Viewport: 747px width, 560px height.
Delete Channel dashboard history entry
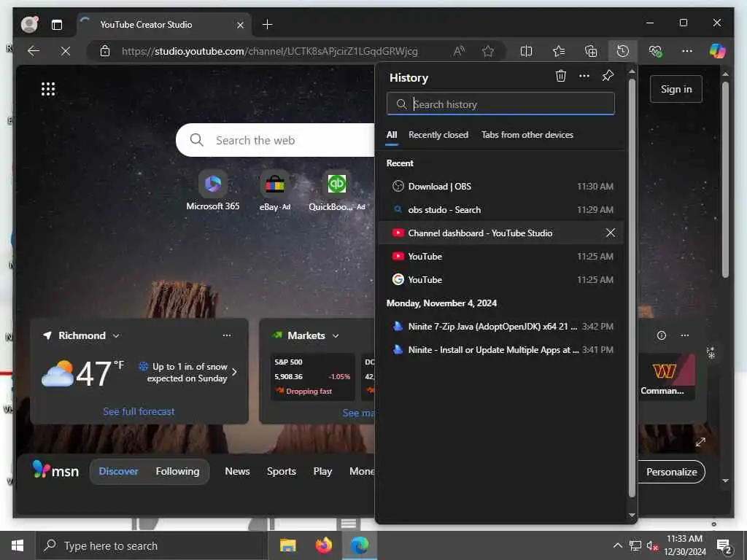pyautogui.click(x=611, y=233)
